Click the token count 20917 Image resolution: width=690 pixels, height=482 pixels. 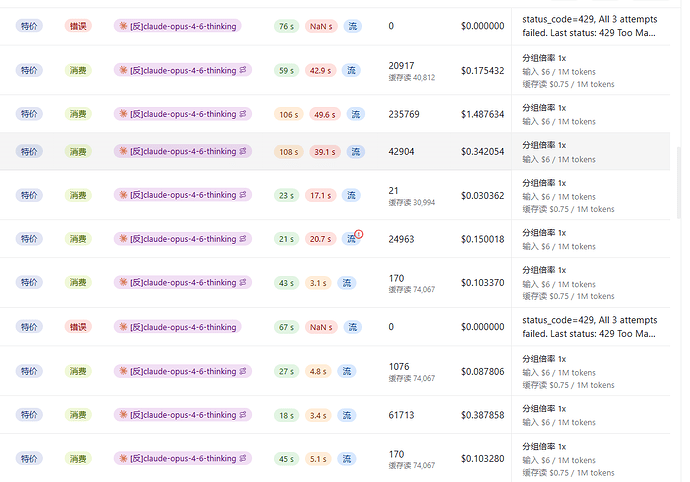click(401, 66)
